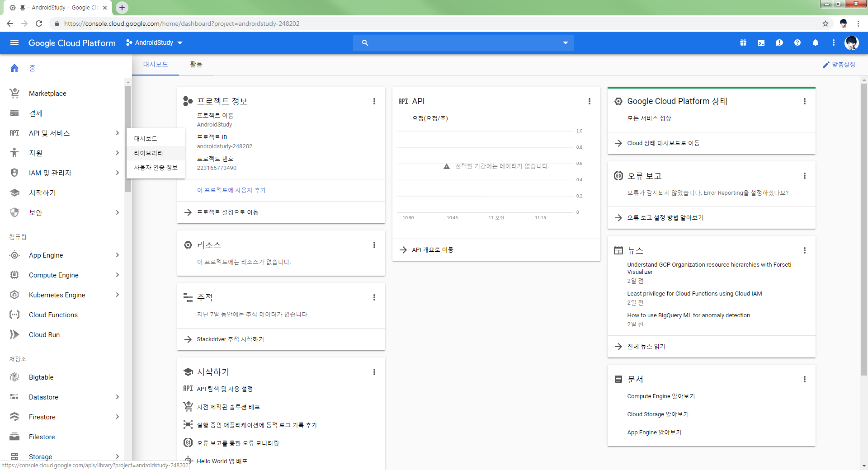Viewport: 868px width, 470px height.
Task: Open the hamburger navigation menu
Action: click(x=14, y=42)
